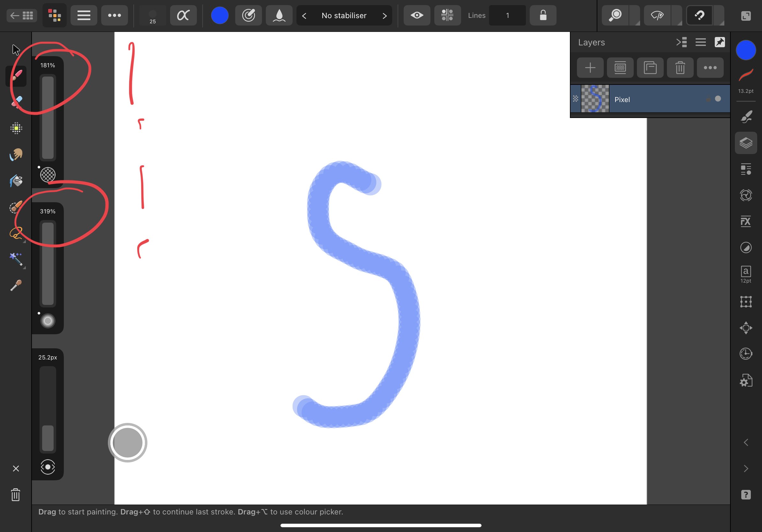
Task: Select the Freehand Selection lasso tool
Action: coord(16,233)
